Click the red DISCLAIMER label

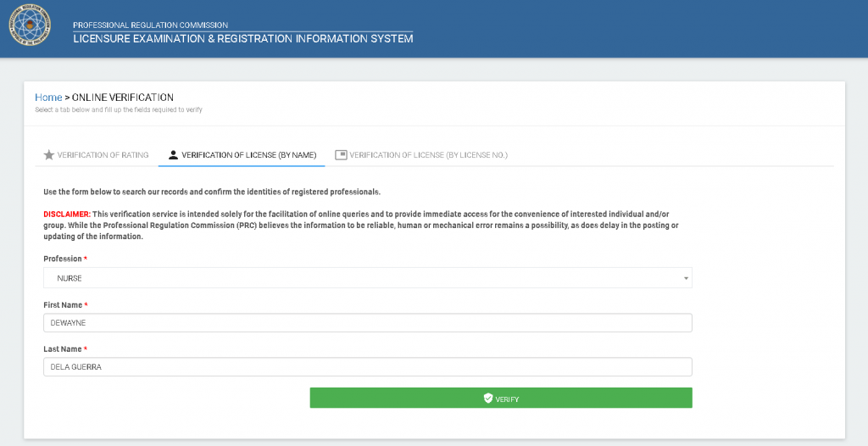pos(66,214)
